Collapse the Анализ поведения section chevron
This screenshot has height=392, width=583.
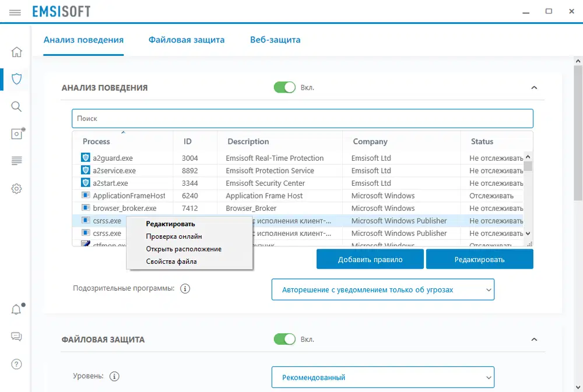(x=533, y=87)
